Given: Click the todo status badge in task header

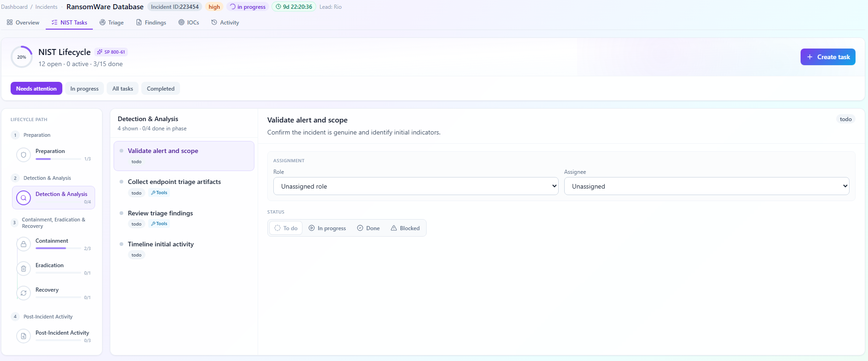Looking at the screenshot, I should (x=846, y=119).
